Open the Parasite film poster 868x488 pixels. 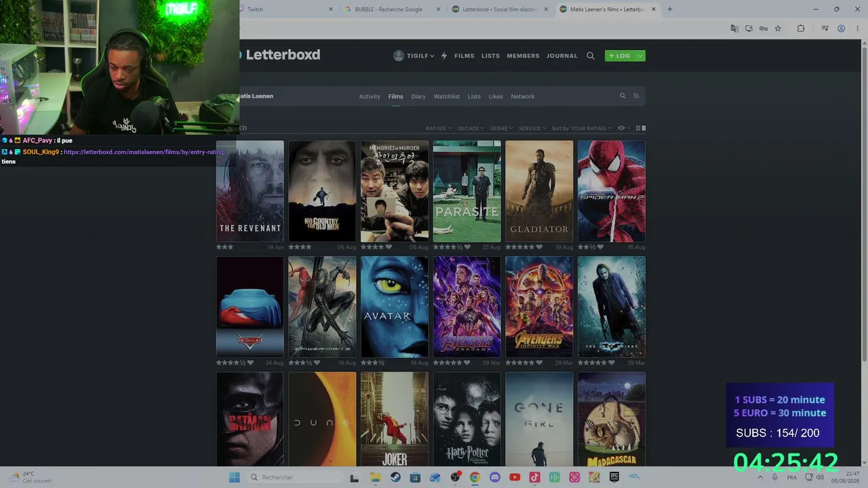[x=467, y=191]
